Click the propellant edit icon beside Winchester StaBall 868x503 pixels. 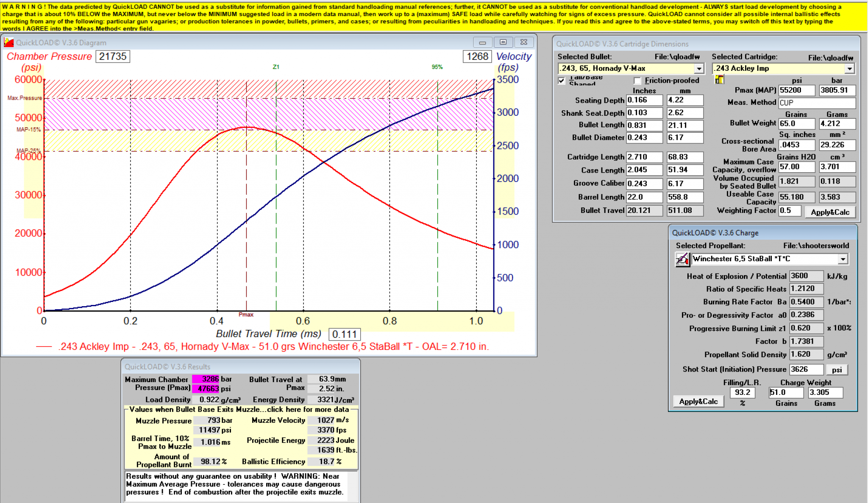pyautogui.click(x=682, y=259)
